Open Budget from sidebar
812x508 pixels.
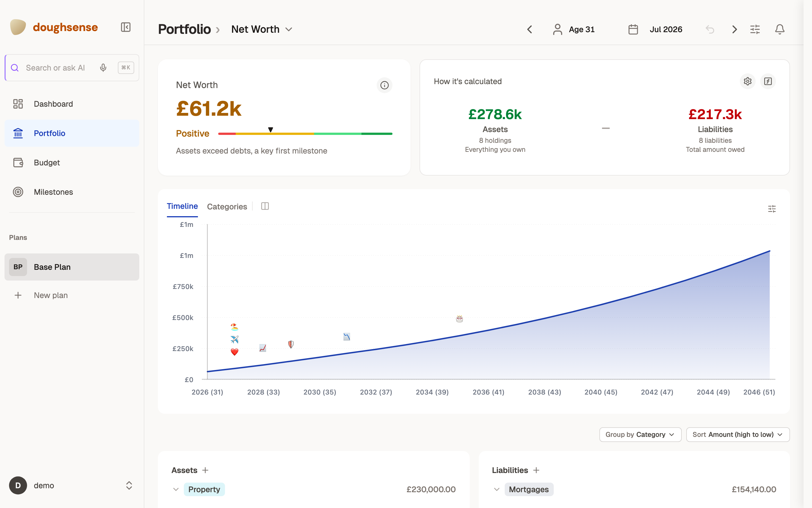72,163
